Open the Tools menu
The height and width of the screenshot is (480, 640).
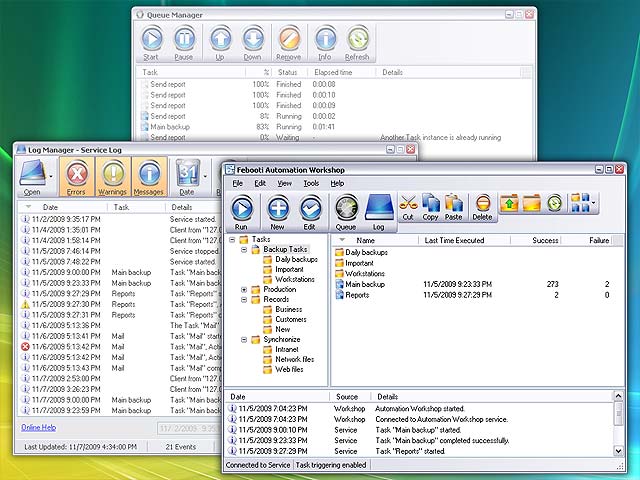tap(311, 184)
